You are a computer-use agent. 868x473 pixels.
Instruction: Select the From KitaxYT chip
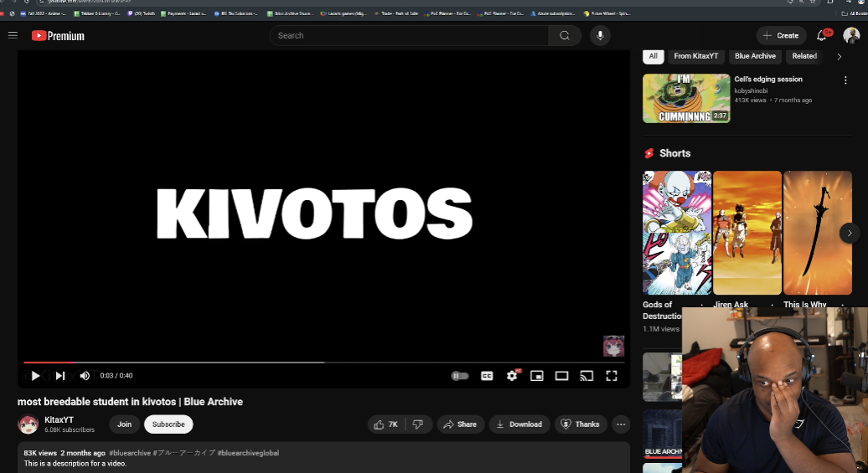pyautogui.click(x=696, y=56)
